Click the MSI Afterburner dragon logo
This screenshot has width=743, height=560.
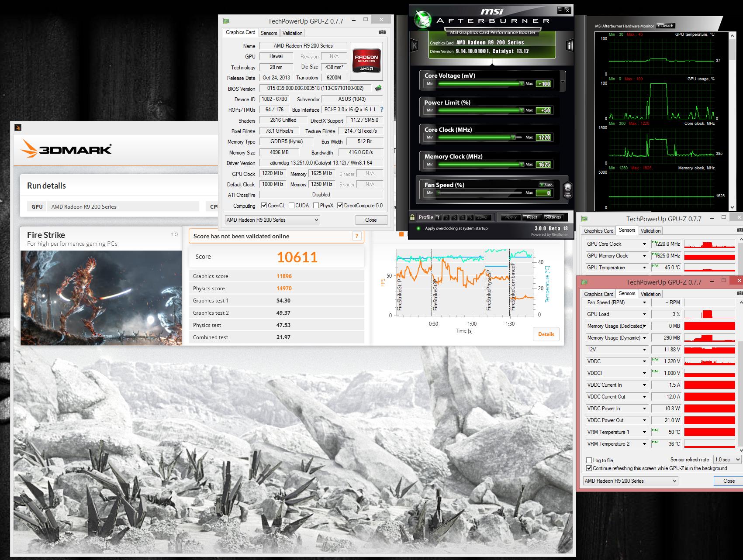(x=422, y=19)
